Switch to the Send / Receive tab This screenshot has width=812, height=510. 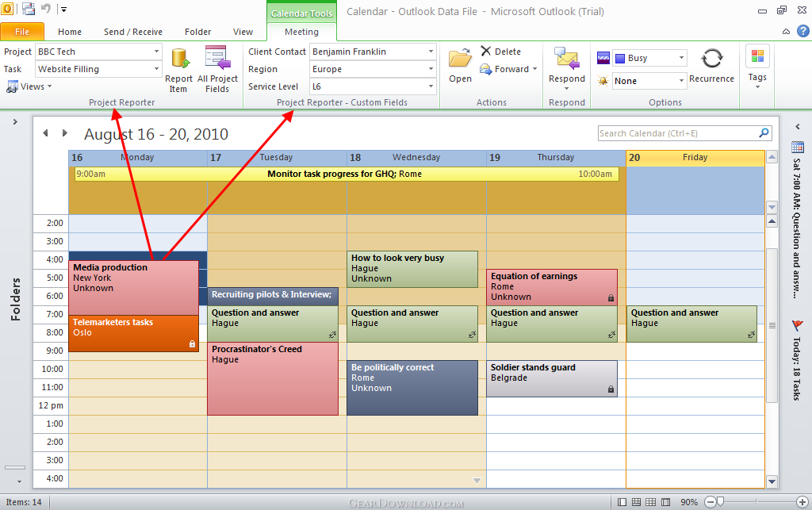coord(133,32)
